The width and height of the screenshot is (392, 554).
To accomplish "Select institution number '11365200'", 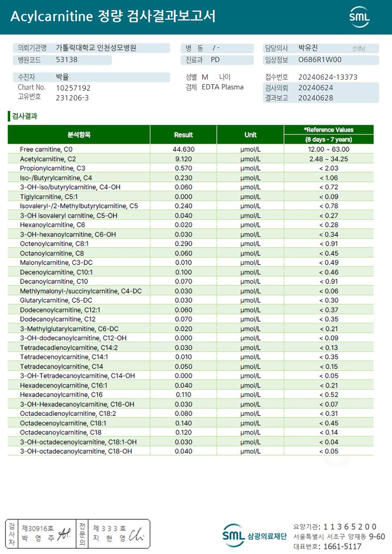I will point(350,527).
